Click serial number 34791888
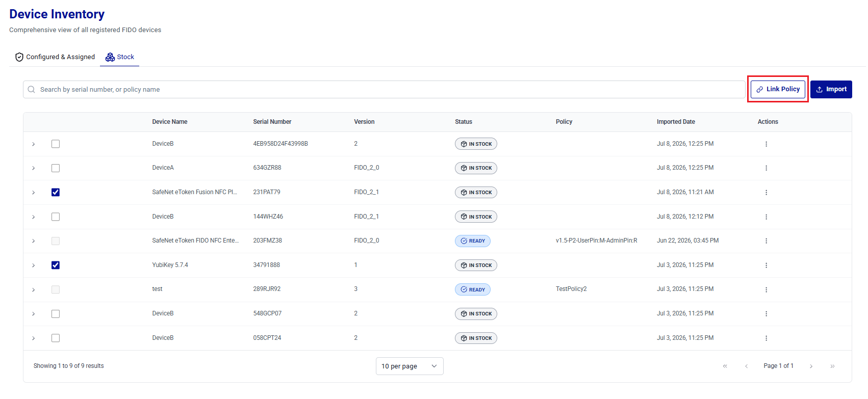This screenshot has width=868, height=399. [x=266, y=265]
